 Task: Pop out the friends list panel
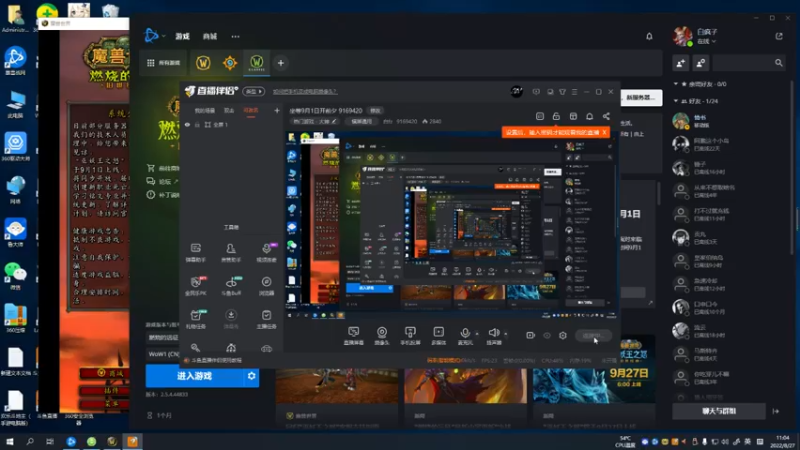click(x=779, y=36)
